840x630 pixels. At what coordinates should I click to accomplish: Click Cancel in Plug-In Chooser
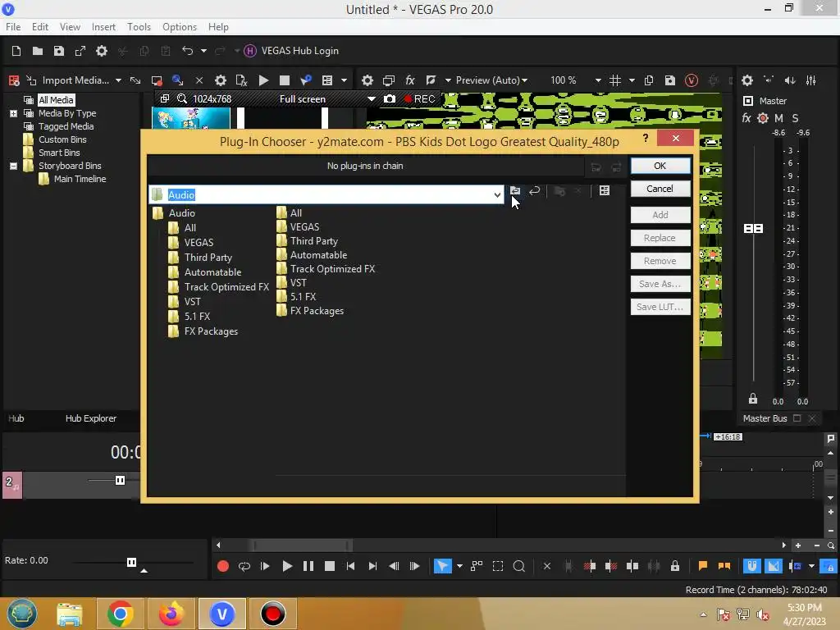coord(660,189)
